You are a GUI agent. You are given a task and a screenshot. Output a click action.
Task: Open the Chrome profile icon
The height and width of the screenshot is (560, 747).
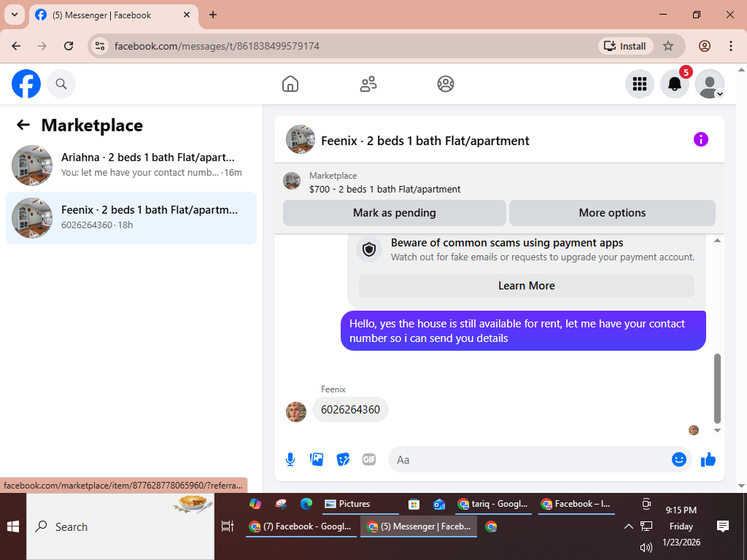tap(705, 46)
